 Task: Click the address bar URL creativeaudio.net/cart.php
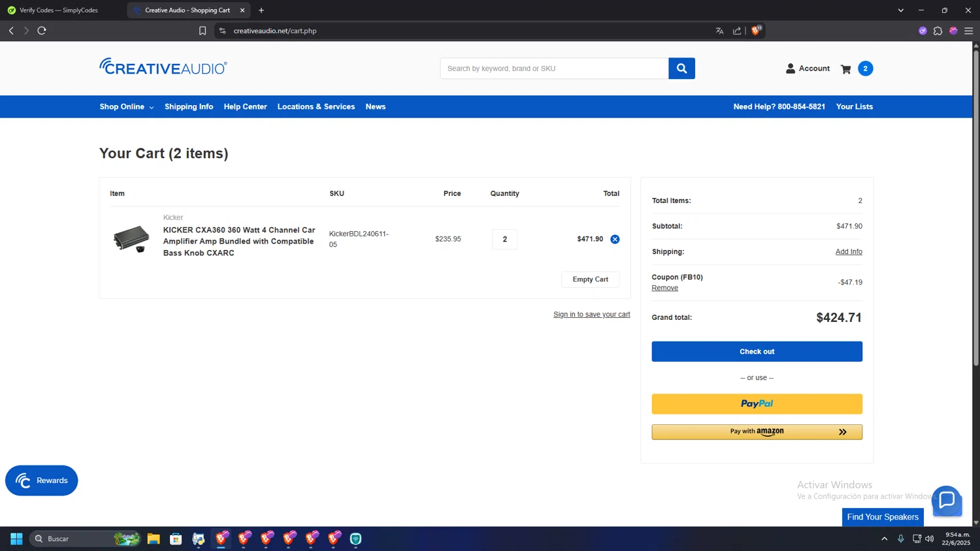tap(275, 31)
